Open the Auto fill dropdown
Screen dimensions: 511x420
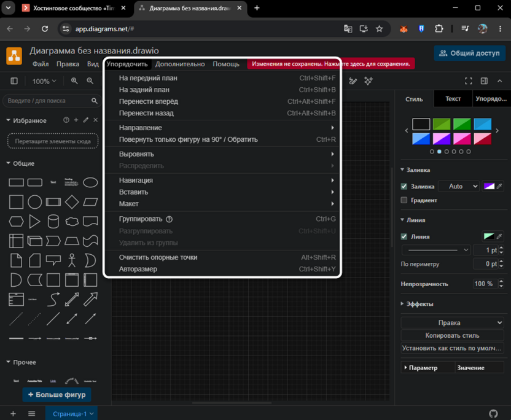[459, 187]
